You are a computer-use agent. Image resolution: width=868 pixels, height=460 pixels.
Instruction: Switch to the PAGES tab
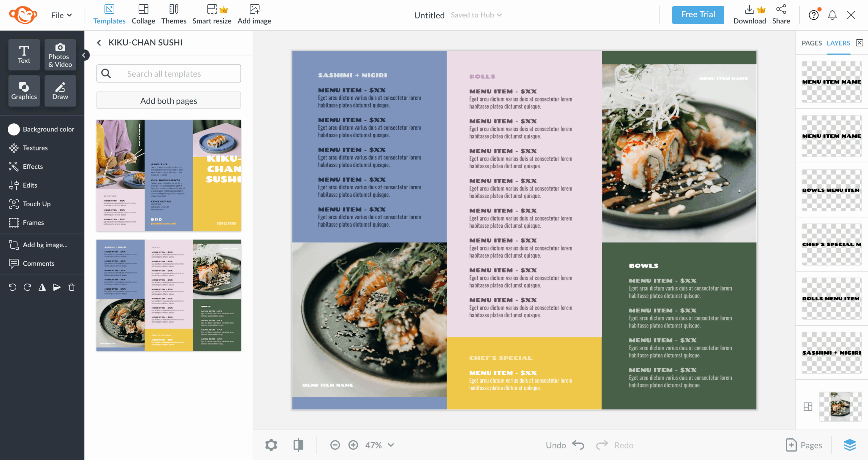(x=811, y=43)
